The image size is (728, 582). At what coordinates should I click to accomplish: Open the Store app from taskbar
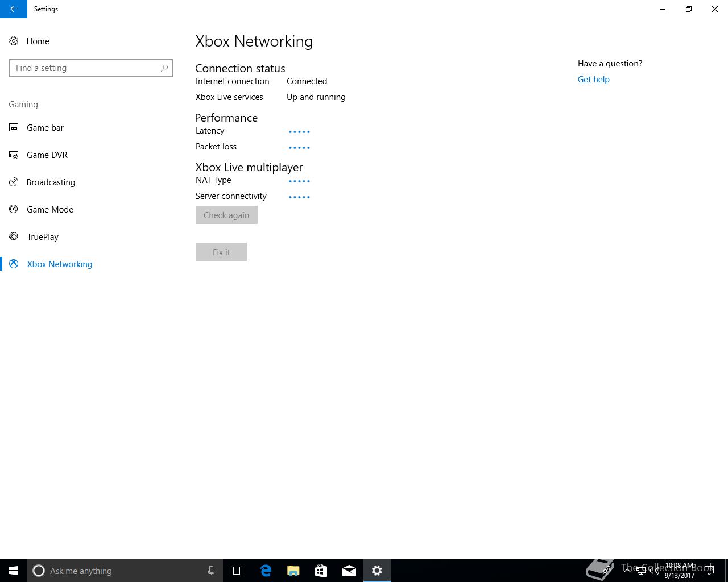321,571
